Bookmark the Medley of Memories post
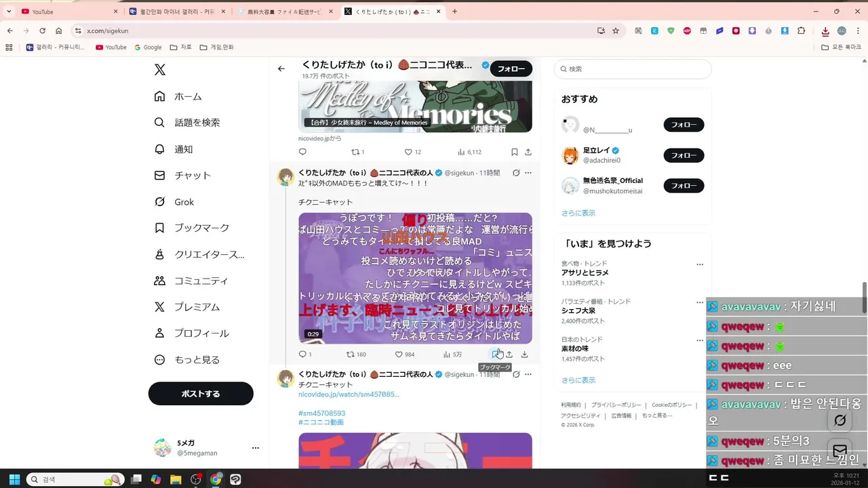Screen dimensions: 868x488 pos(515,152)
